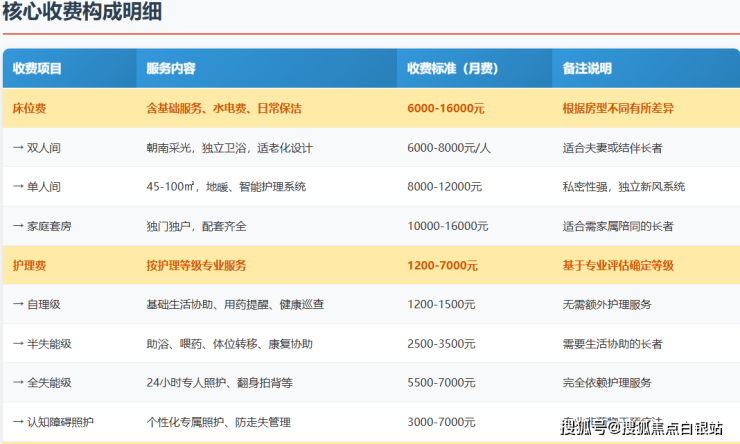Screen dimensions: 740x444
Task: Open the → 家庭套房 row item
Action: (46, 226)
